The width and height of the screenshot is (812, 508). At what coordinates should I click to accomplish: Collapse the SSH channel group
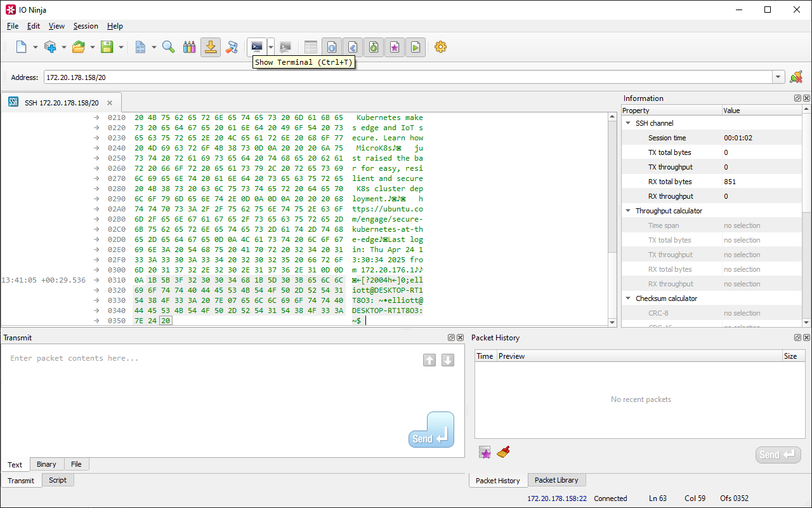(x=628, y=123)
